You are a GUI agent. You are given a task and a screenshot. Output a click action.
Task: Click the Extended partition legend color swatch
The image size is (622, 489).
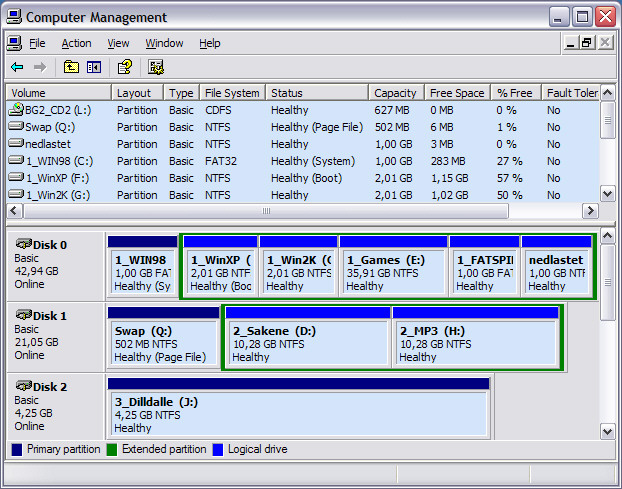(112, 450)
